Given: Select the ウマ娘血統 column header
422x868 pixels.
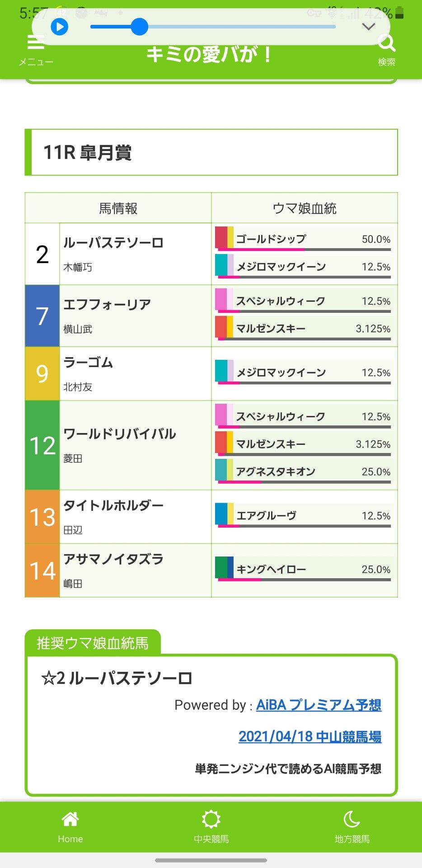Looking at the screenshot, I should [305, 208].
